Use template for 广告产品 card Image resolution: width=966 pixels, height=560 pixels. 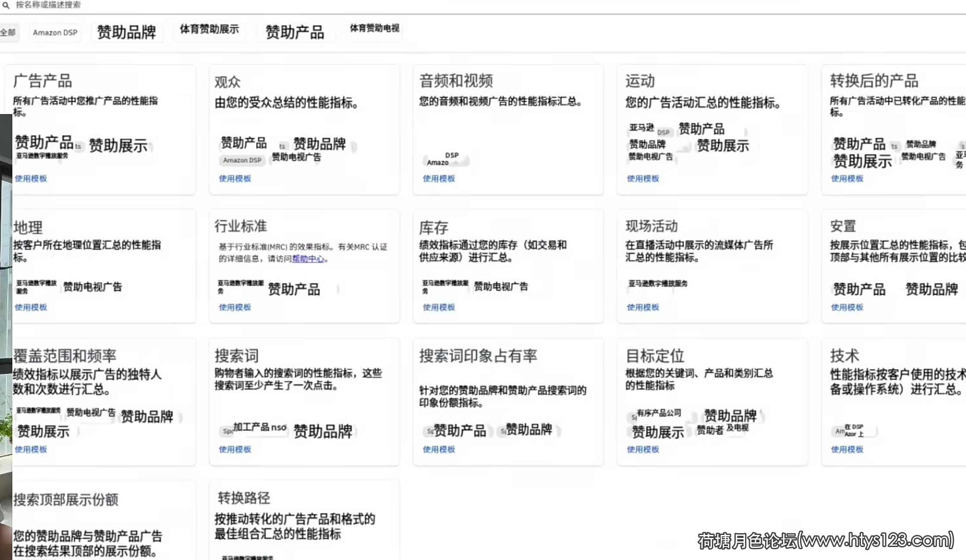click(31, 178)
